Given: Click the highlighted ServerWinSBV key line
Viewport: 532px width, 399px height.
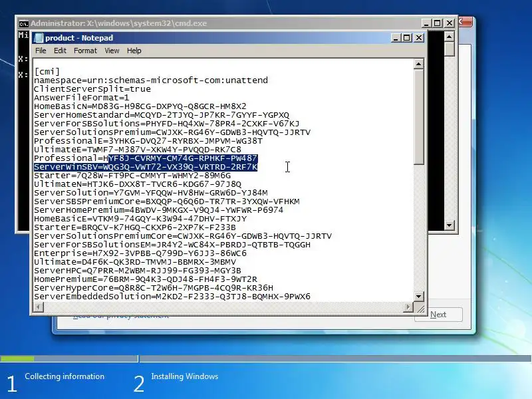Looking at the screenshot, I should (x=146, y=167).
